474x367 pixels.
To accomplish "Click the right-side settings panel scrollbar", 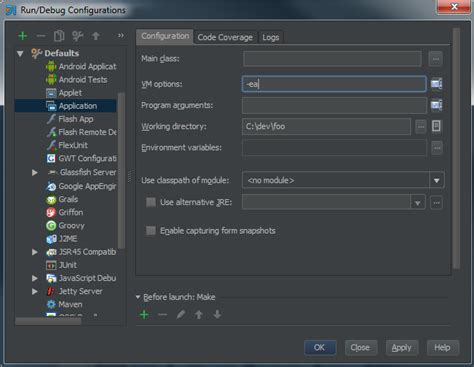I will (456, 148).
